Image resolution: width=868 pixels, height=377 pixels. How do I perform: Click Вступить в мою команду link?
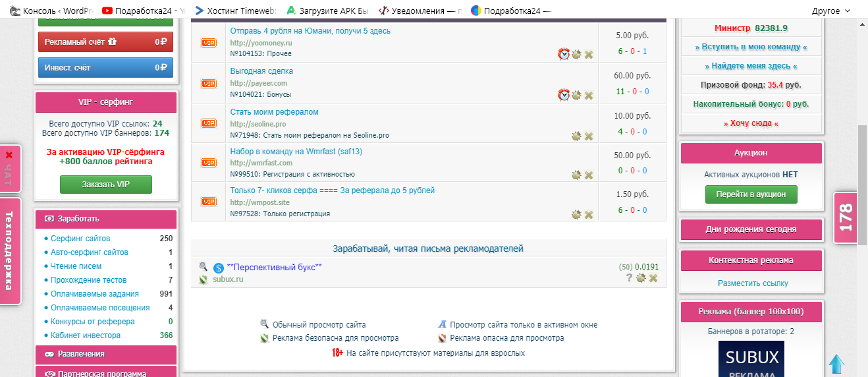coord(751,47)
